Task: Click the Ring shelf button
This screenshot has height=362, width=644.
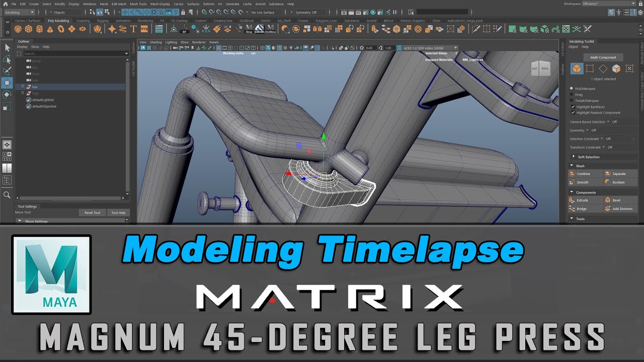Action: 249,29
